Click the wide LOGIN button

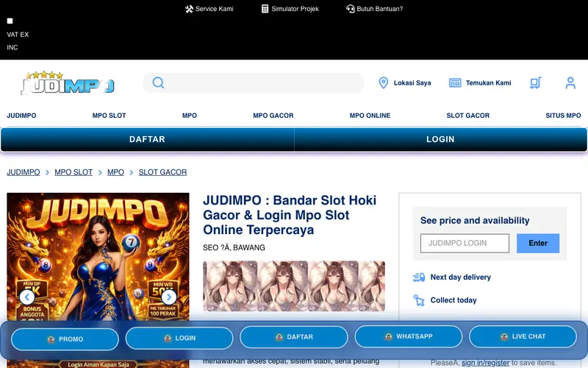(x=440, y=139)
